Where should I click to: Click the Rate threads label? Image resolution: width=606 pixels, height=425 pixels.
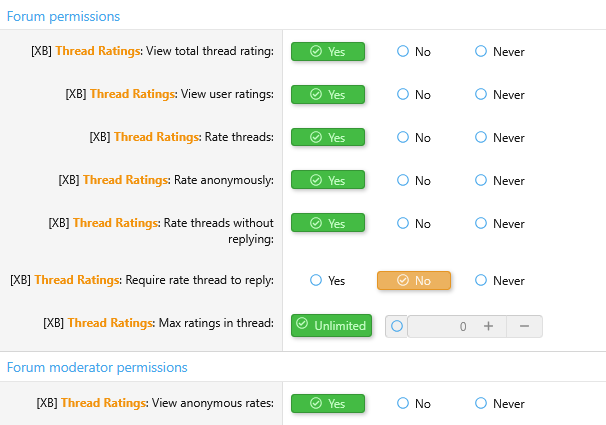pyautogui.click(x=182, y=137)
